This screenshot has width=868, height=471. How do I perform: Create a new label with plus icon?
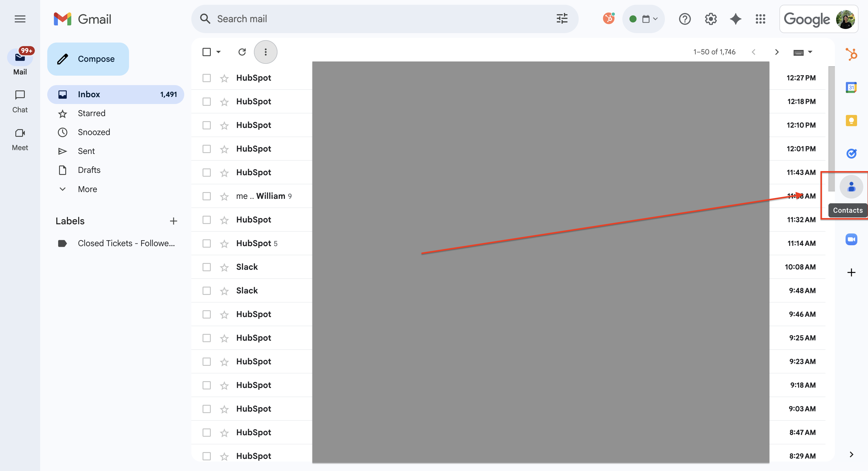pos(173,221)
